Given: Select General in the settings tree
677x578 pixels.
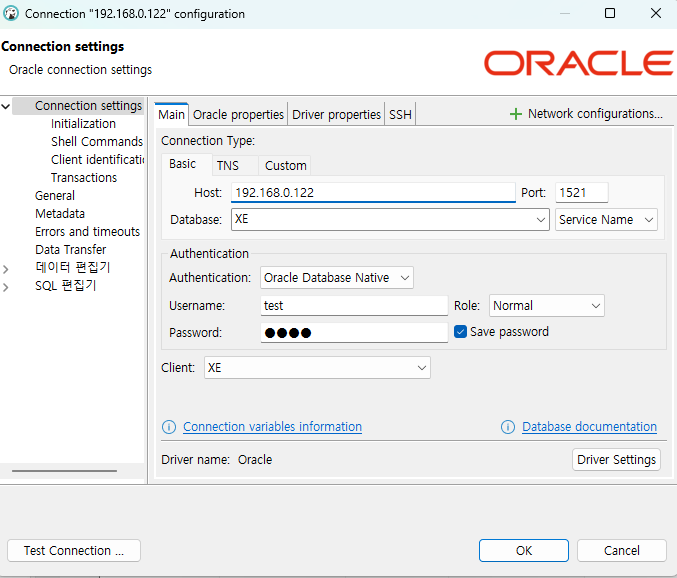Looking at the screenshot, I should click(x=55, y=196).
